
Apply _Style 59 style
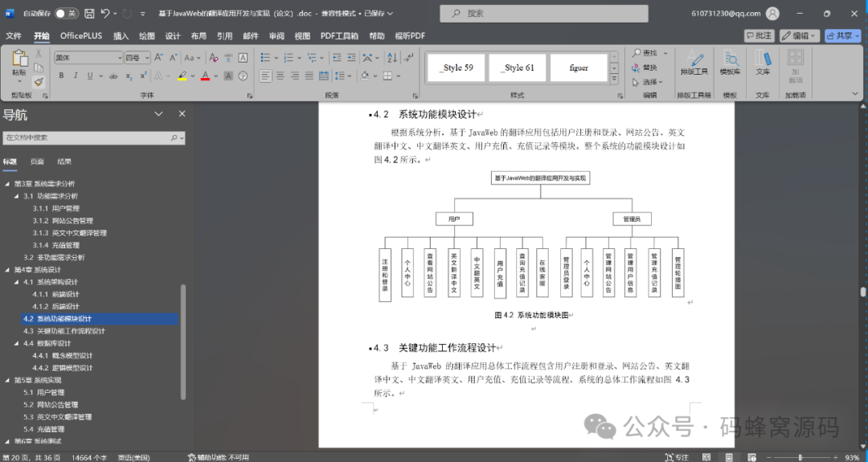[457, 67]
